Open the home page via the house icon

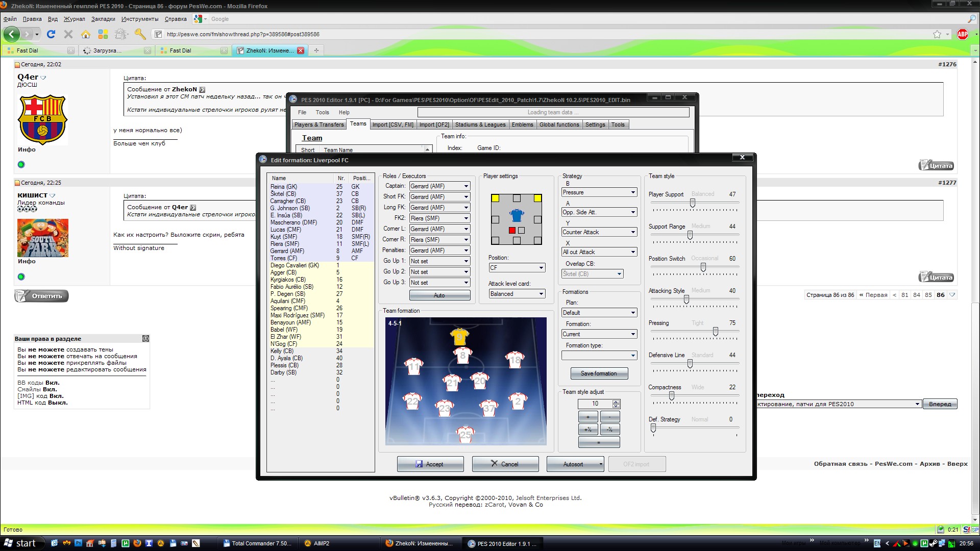pos(86,34)
